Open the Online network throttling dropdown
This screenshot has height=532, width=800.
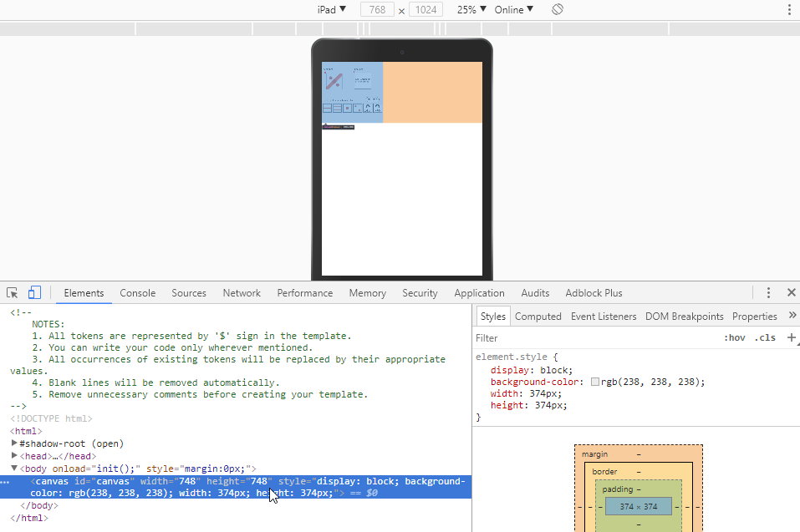[512, 9]
